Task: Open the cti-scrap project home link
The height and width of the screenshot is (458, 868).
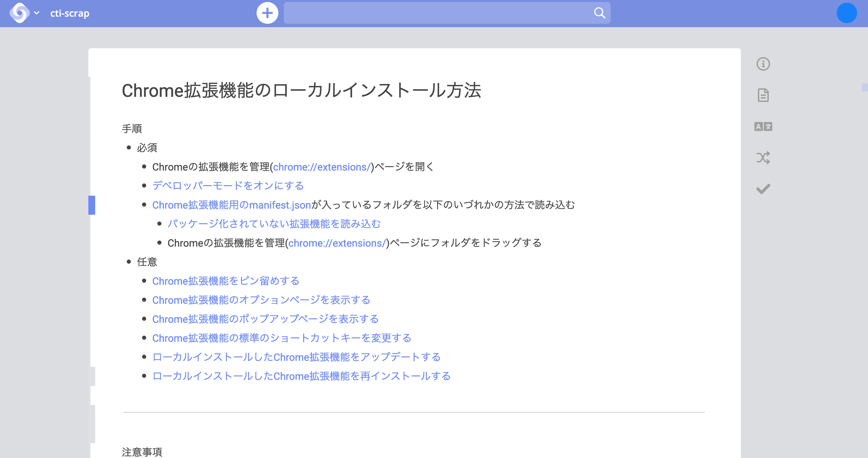Action: point(70,13)
